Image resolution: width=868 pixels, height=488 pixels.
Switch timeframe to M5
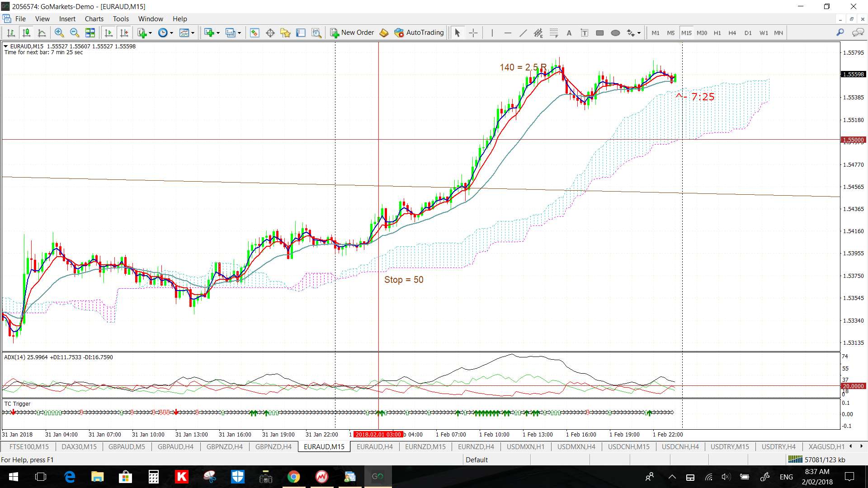coord(671,33)
